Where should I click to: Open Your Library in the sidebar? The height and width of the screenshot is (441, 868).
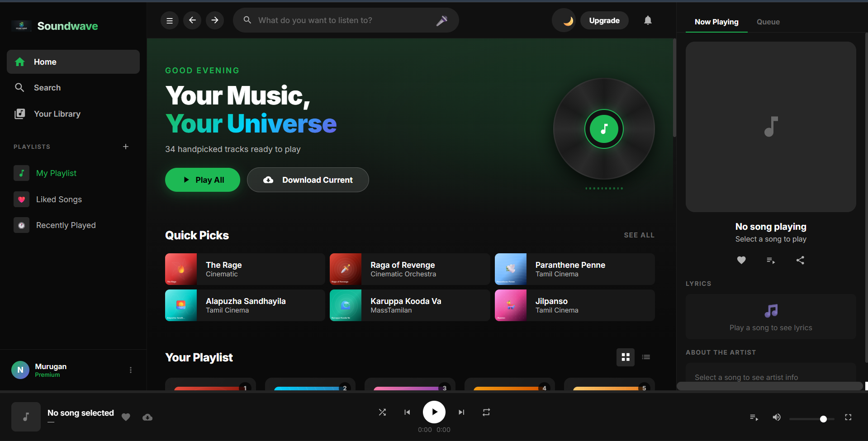tap(73, 114)
